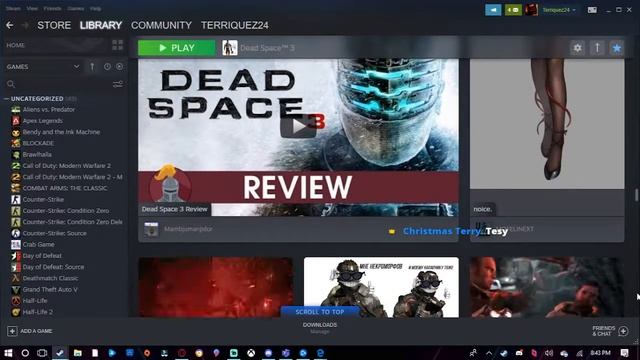Click the volume speaker tray icon
Screen dimensions: 640x360
549,353
